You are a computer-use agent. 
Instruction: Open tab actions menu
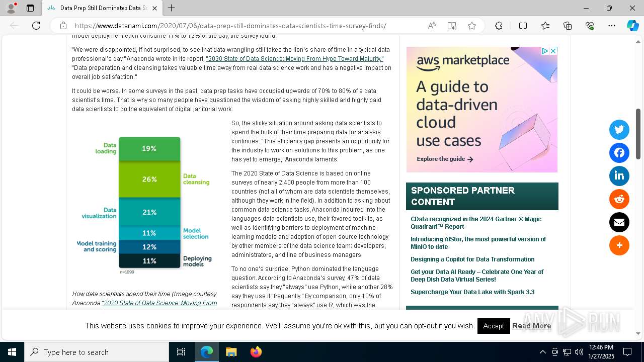30,8
